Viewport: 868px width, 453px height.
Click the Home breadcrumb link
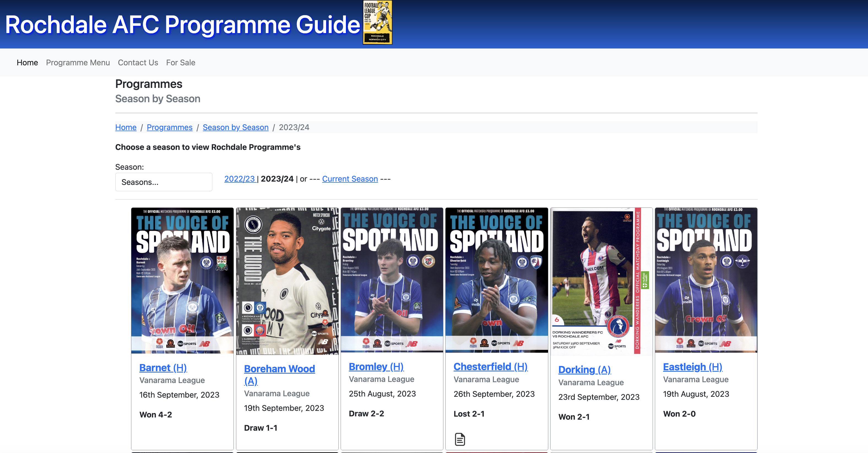point(126,127)
